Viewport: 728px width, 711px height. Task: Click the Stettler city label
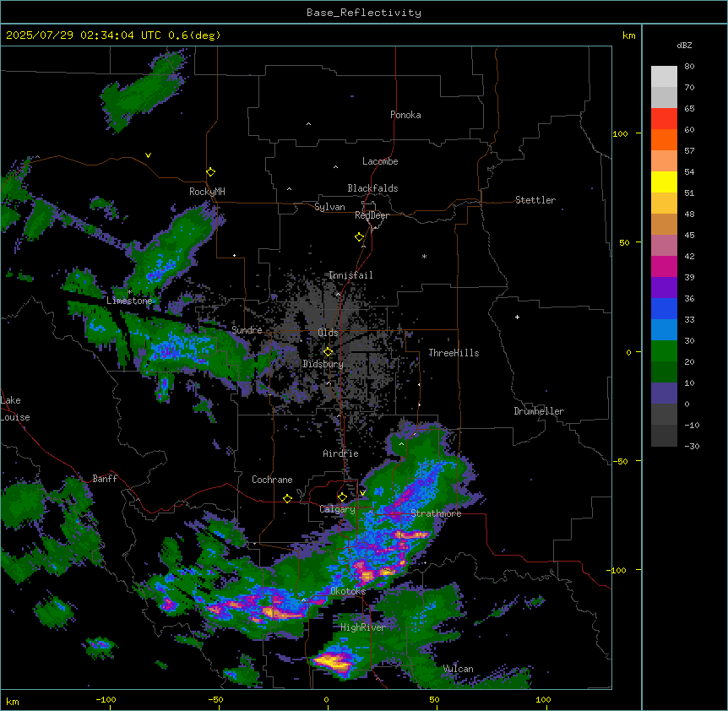[535, 200]
